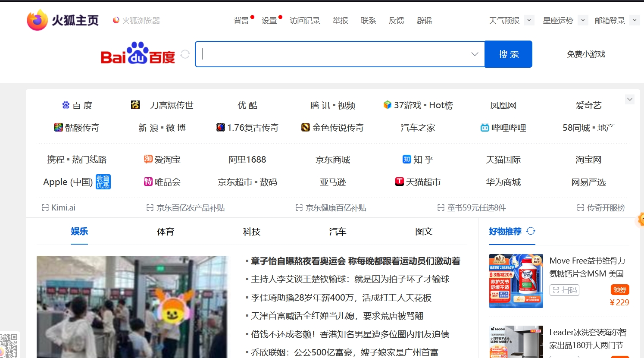Switch search engine with refresh icon

pyautogui.click(x=185, y=54)
